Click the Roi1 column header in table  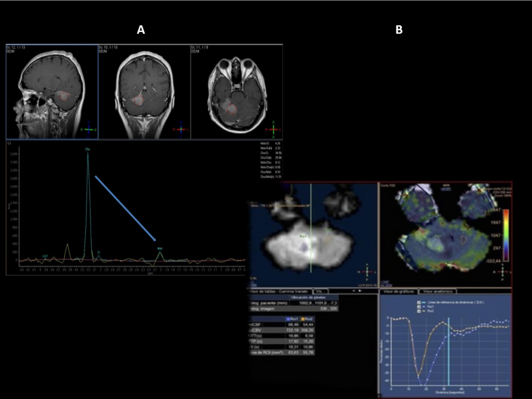tap(294, 318)
